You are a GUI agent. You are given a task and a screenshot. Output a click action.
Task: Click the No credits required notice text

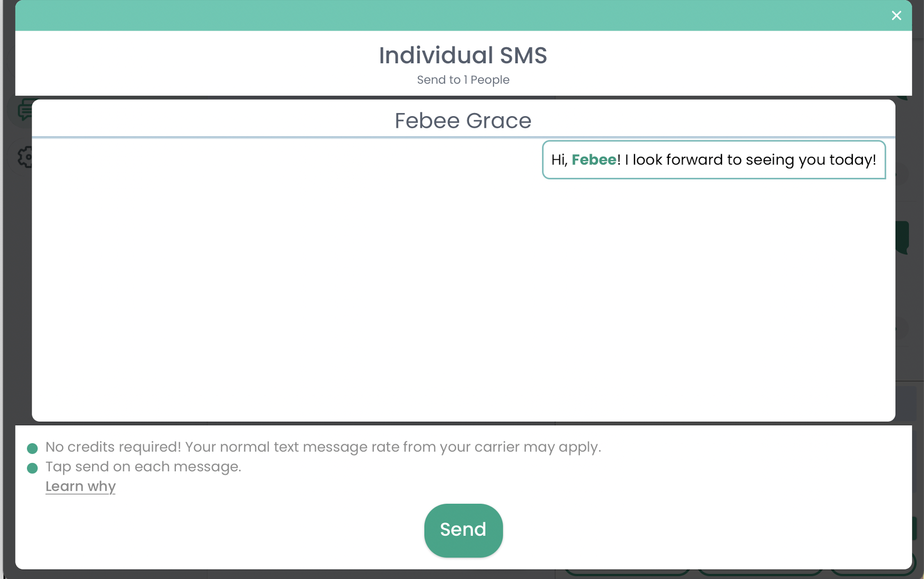(323, 447)
